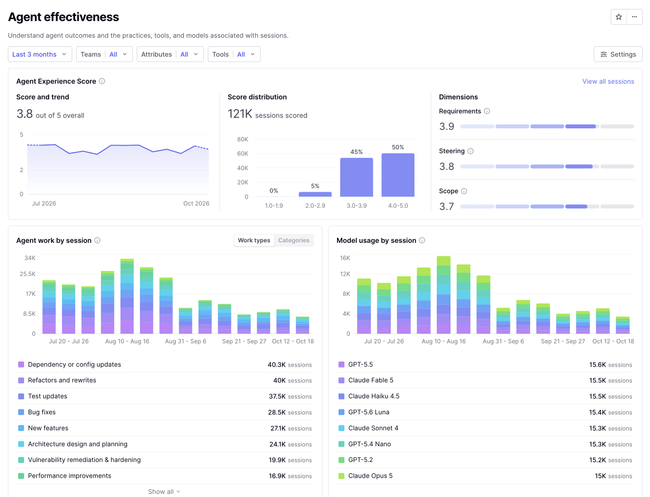The width and height of the screenshot is (650, 497).
Task: Click the Claude Fable 5 legend swatch
Action: (342, 381)
